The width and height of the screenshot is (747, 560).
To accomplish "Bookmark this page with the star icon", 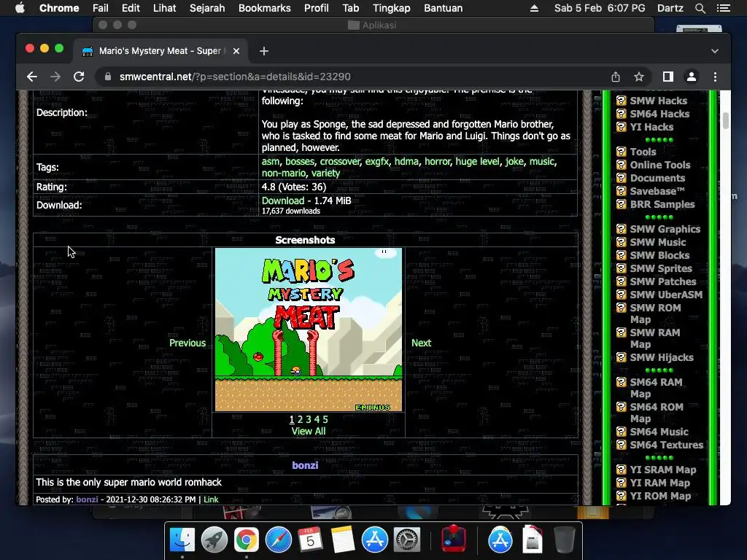I will [639, 77].
